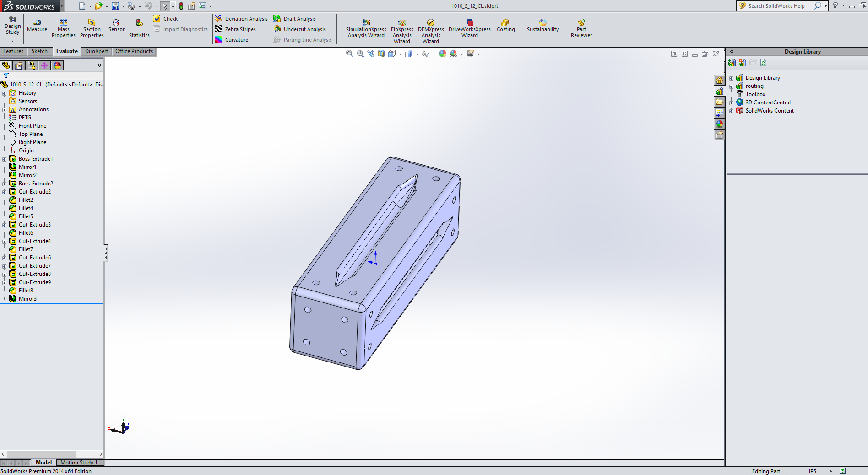Launch DFMXpress Analysis Wizard
Image resolution: width=868 pixels, height=475 pixels.
(431, 31)
